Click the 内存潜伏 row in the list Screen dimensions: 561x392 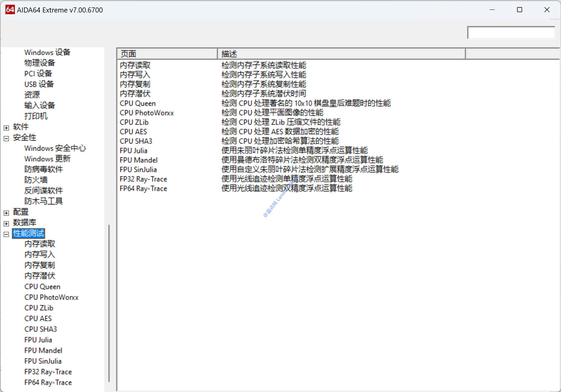(135, 94)
